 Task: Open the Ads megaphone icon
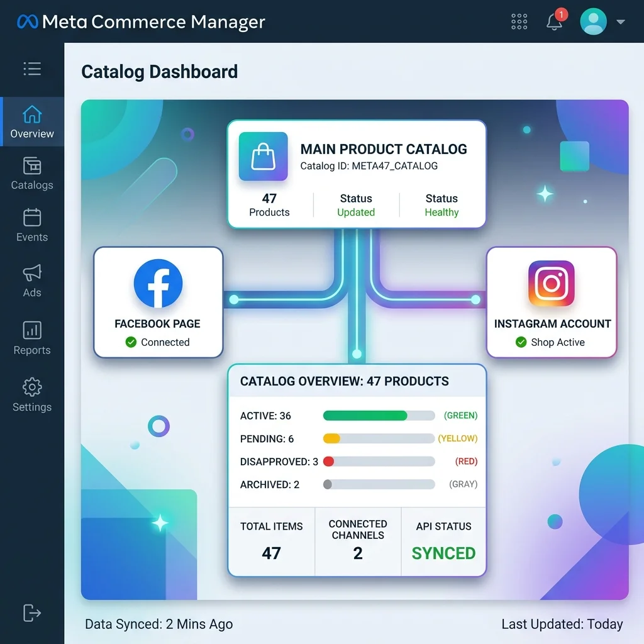(x=32, y=272)
